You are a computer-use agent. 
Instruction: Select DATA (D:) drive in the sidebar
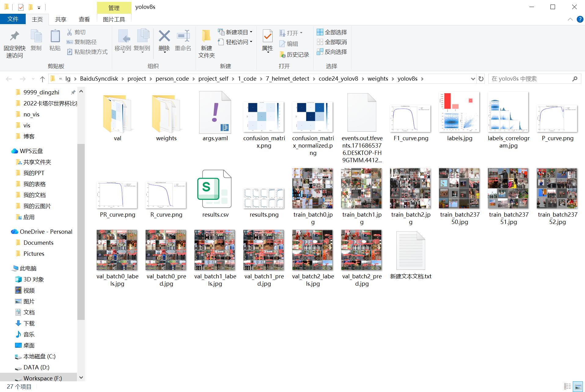click(x=36, y=367)
